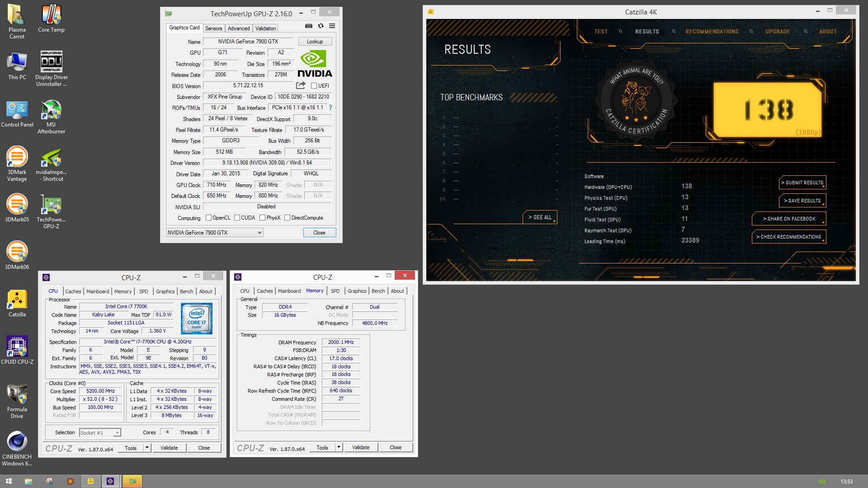The width and height of the screenshot is (868, 488).
Task: Open 3DMark05 desktop icon
Action: (x=17, y=208)
